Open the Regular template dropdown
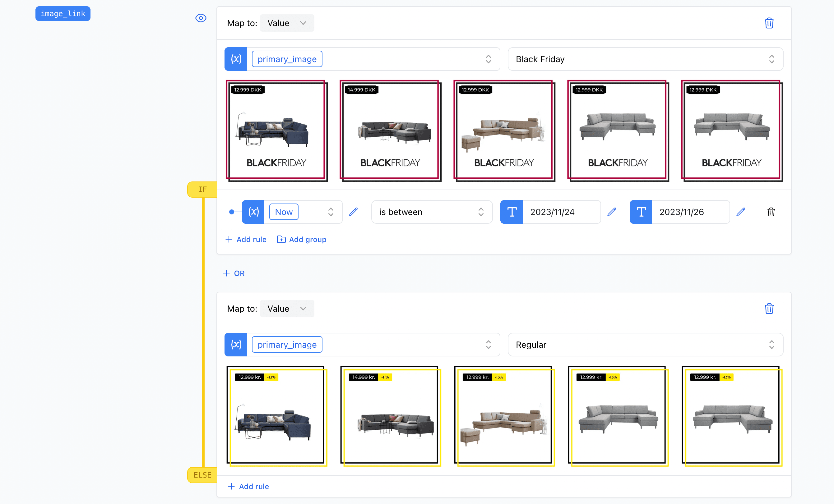Image resolution: width=834 pixels, height=504 pixels. coord(645,345)
